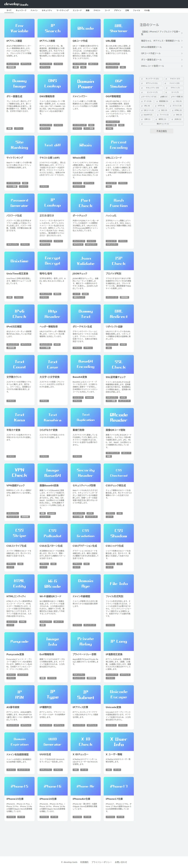Open the Port Check tool banner
The width and height of the screenshot is (188, 868).
coord(86,203)
